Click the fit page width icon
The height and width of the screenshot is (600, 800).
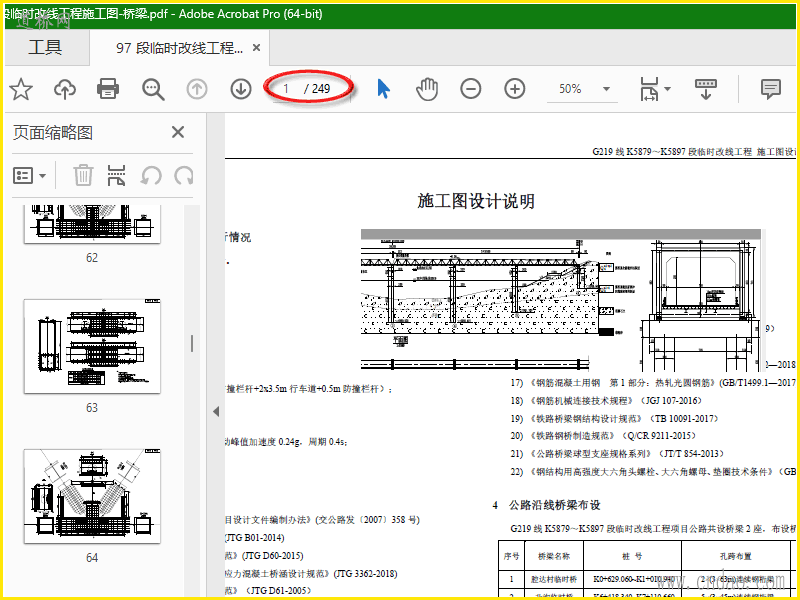coord(649,89)
